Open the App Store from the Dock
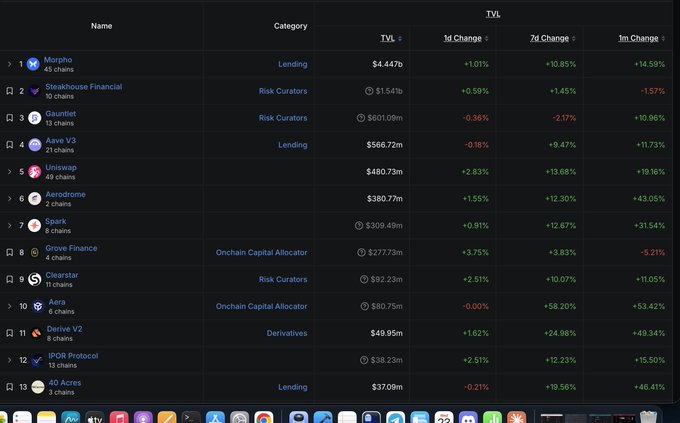 coord(215,417)
